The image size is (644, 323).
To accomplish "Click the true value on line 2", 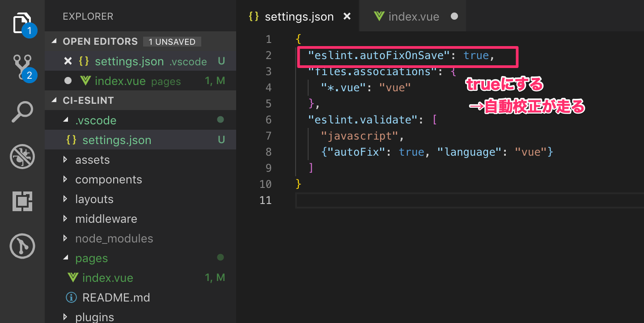I will (476, 55).
